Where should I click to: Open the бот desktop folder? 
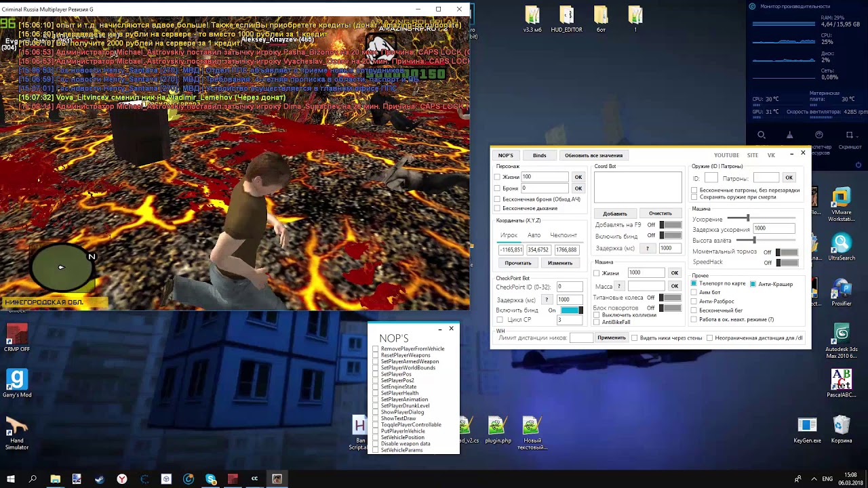click(x=601, y=19)
